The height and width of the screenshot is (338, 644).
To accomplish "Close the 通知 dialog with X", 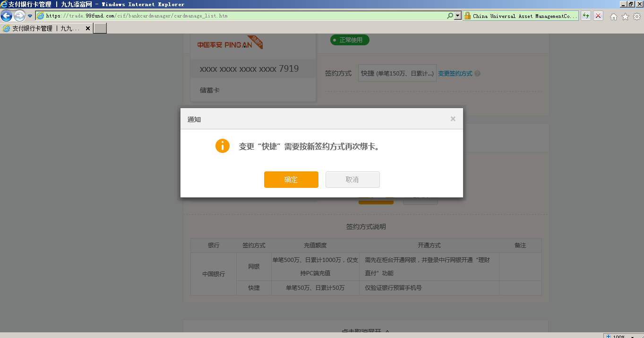I will (x=453, y=119).
